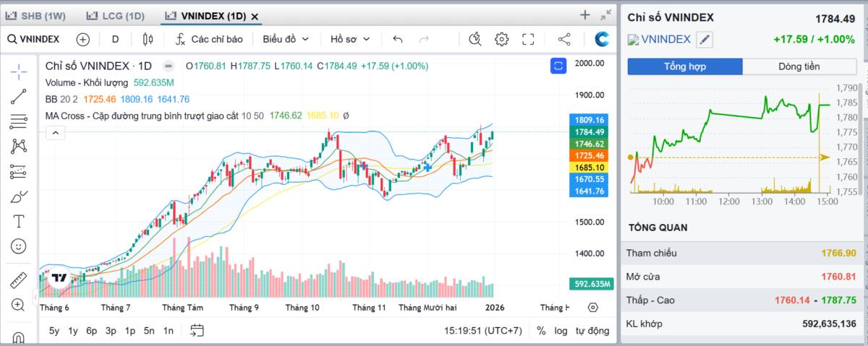Click the blue C logo icon

pyautogui.click(x=602, y=39)
